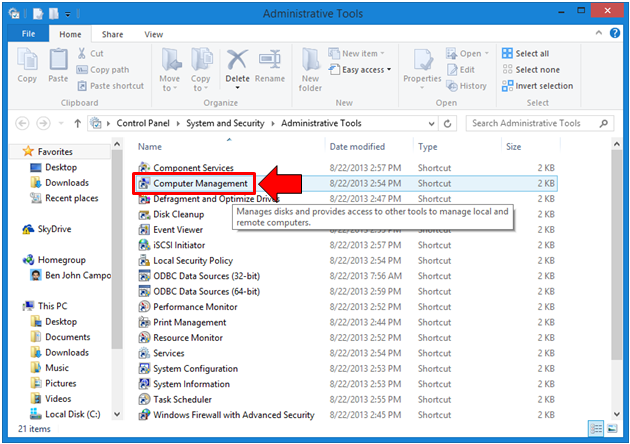Click the New folder icon

(310, 60)
